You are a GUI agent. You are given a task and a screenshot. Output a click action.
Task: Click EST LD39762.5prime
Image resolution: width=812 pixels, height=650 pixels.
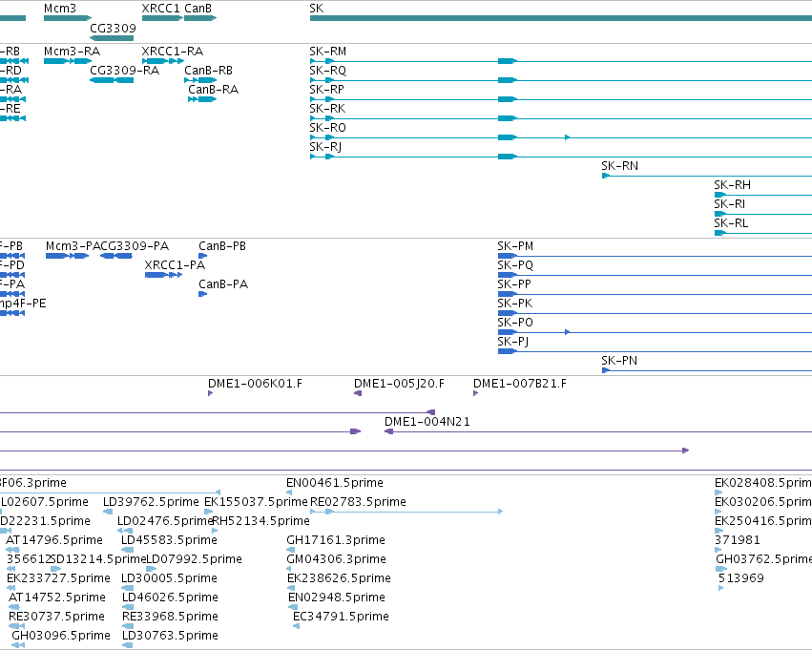click(108, 512)
